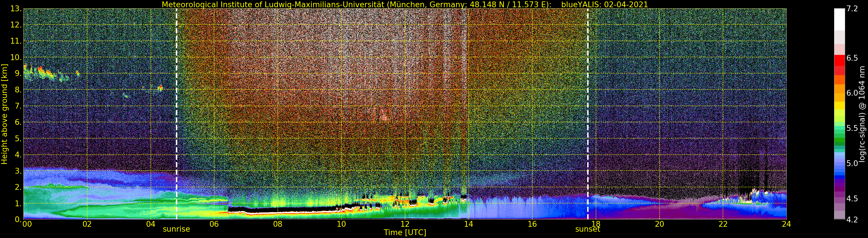Viewport: 868px width, 238px height.
Task: Click the 12. tick on the height axis
Action: tap(16, 25)
